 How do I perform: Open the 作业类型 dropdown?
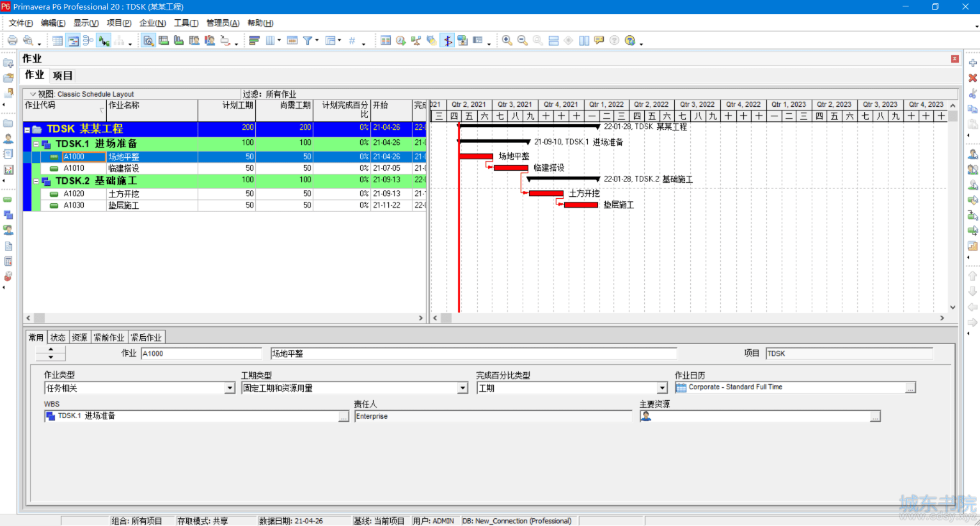230,388
